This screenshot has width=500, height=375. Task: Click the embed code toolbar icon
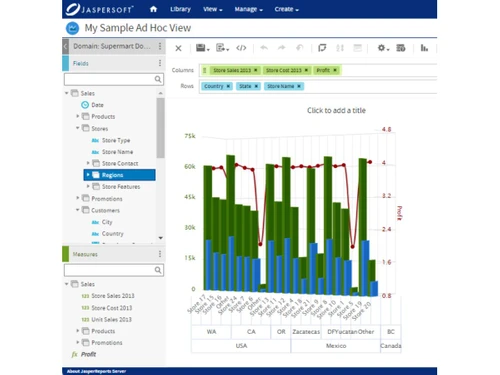tap(241, 48)
